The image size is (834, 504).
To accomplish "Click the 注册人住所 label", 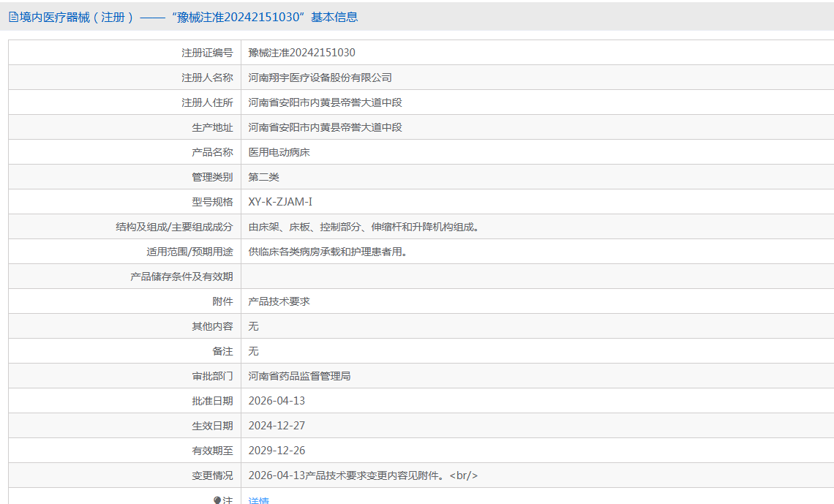I will (207, 102).
